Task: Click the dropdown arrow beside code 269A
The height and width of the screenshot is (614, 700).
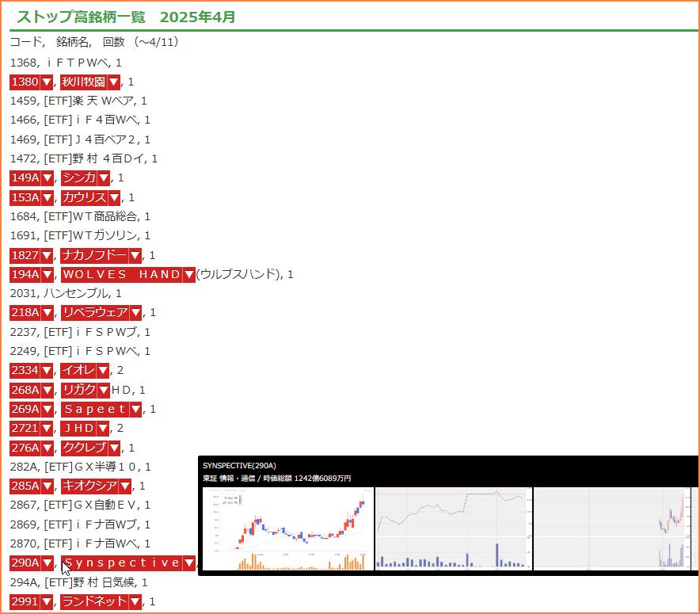Action: click(x=48, y=409)
